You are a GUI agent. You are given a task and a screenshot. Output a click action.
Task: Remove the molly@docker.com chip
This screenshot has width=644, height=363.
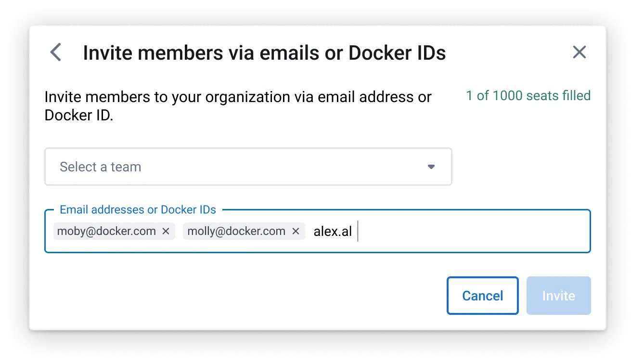pos(296,232)
